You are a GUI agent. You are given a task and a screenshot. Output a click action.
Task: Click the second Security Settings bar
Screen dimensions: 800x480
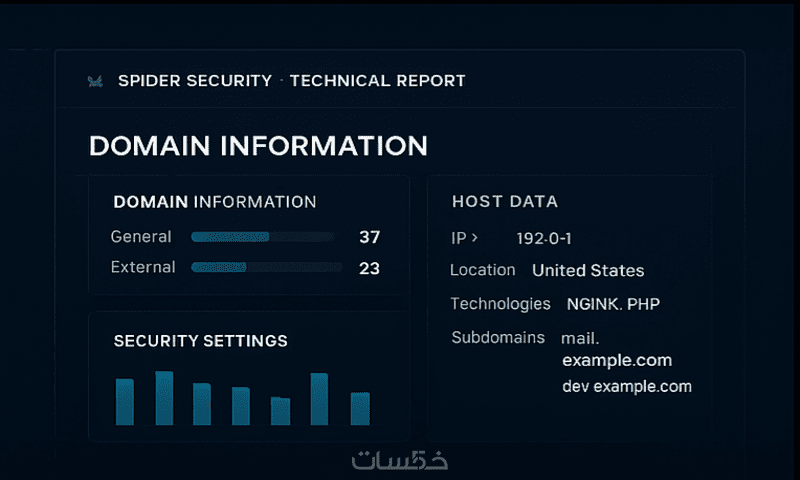click(164, 398)
